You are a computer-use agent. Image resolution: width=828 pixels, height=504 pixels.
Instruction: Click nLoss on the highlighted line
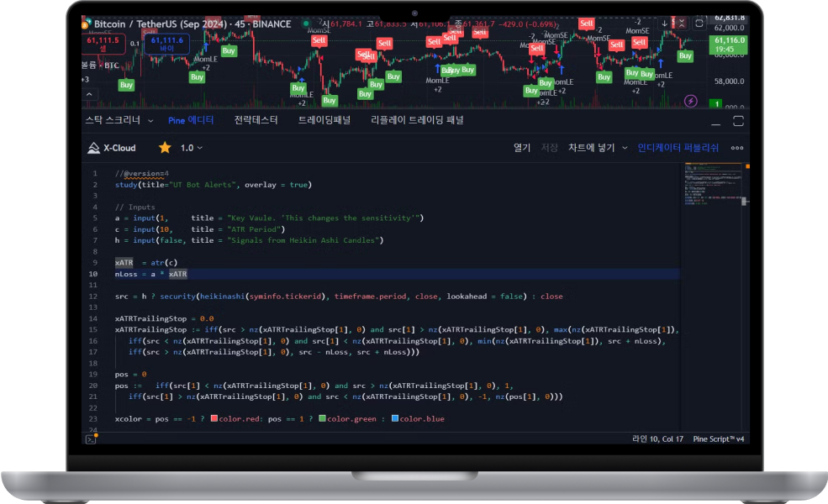(126, 274)
